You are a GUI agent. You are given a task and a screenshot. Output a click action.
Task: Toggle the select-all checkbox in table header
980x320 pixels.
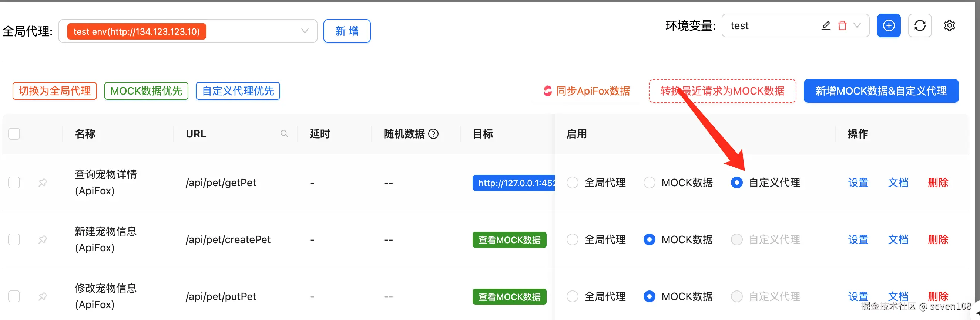tap(14, 134)
